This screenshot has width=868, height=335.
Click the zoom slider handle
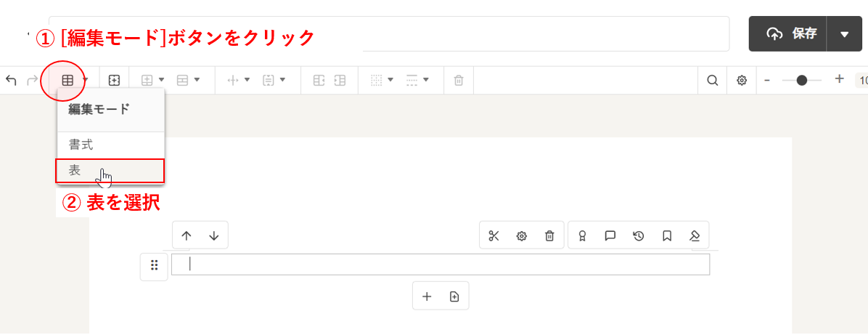[802, 80]
